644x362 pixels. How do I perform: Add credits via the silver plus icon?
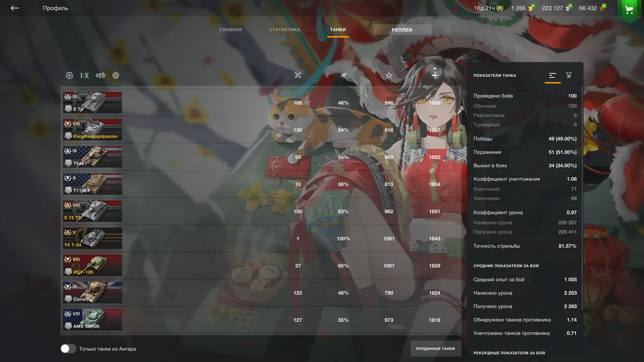point(569,7)
